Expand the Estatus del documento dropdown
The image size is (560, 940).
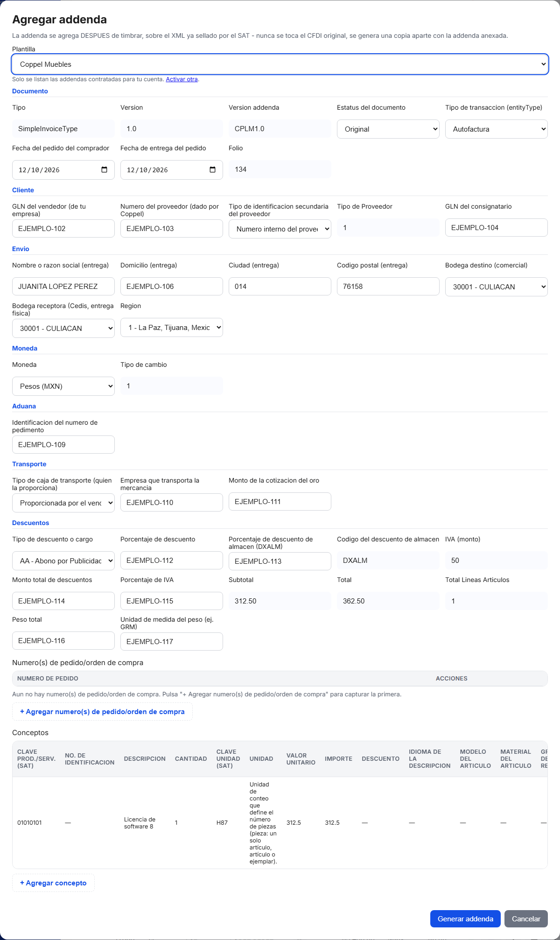(388, 129)
